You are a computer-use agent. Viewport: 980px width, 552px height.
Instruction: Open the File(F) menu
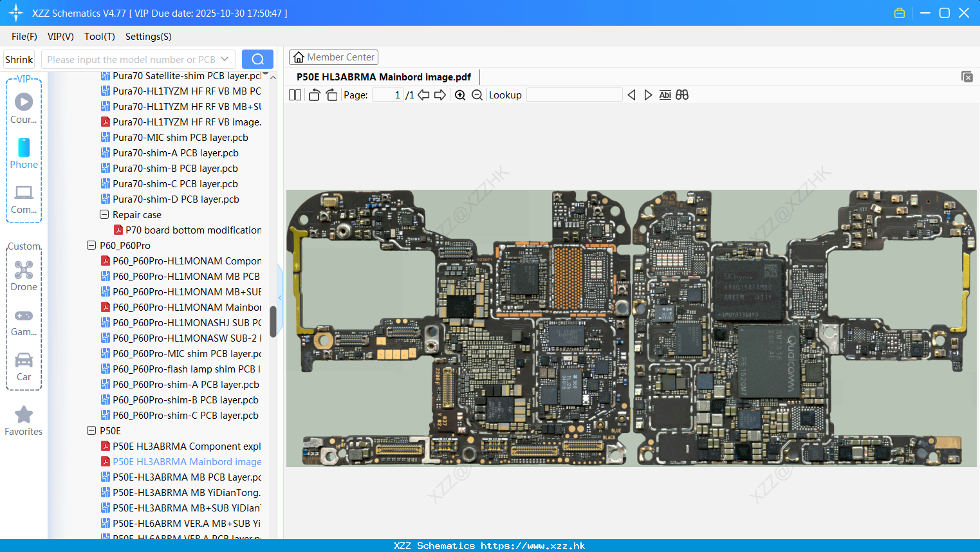tap(24, 37)
